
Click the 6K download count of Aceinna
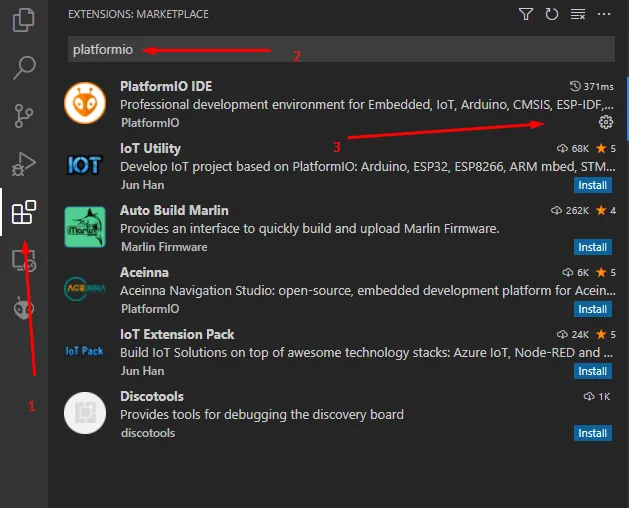point(576,272)
